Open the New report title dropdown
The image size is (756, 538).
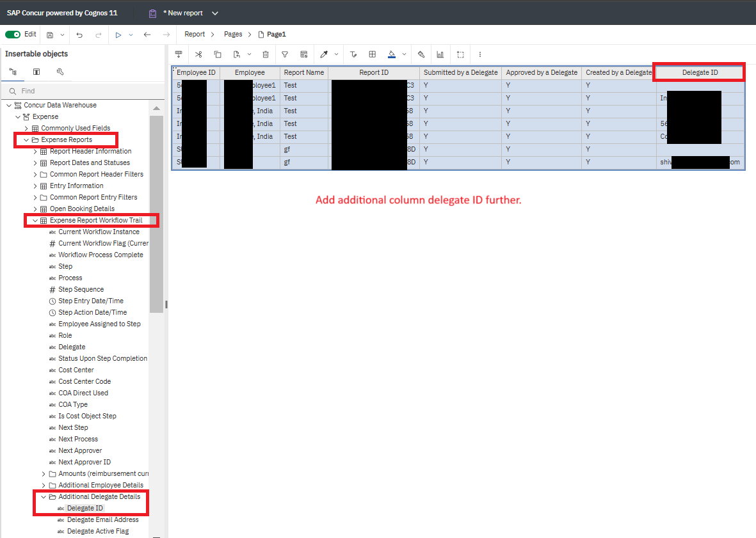(214, 13)
